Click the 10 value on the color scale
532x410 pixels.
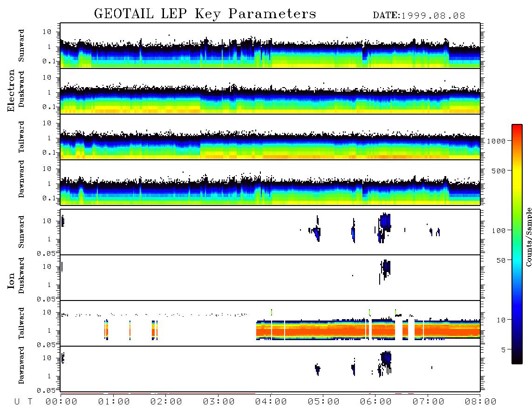[x=501, y=320]
